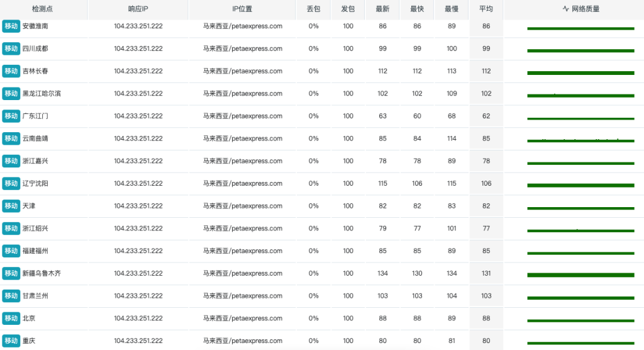Sort table by 最快 column header
The height and width of the screenshot is (350, 644).
417,9
